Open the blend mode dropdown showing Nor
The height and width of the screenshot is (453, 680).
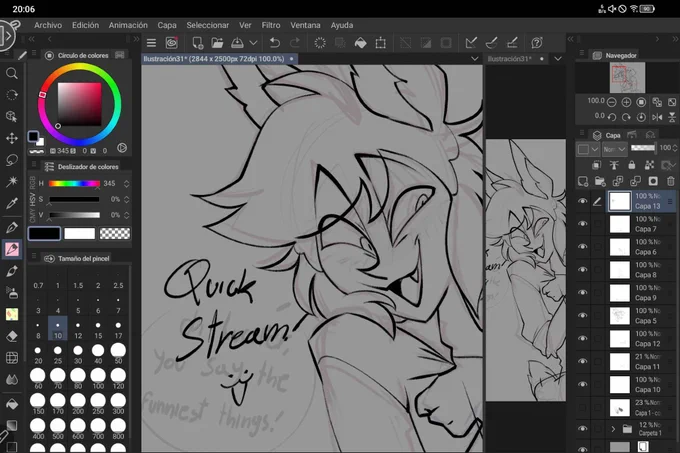[x=615, y=149]
